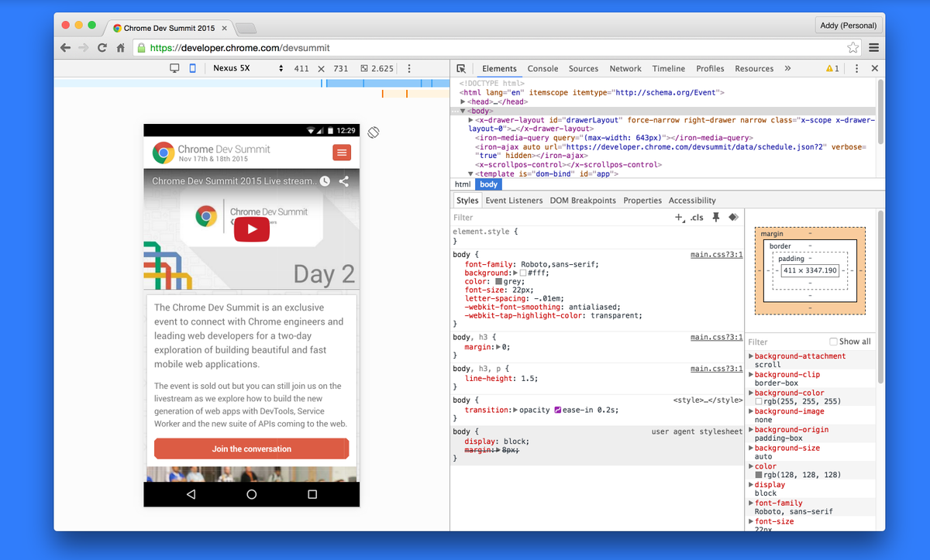The height and width of the screenshot is (560, 930).
Task: Open the Timeline panel tab
Action: tap(668, 68)
